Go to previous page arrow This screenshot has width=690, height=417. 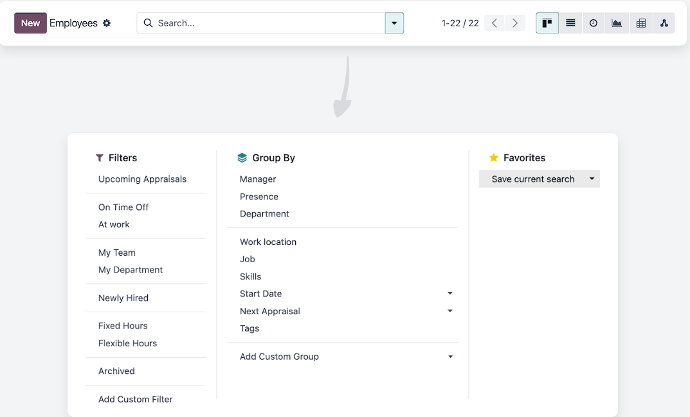point(494,23)
